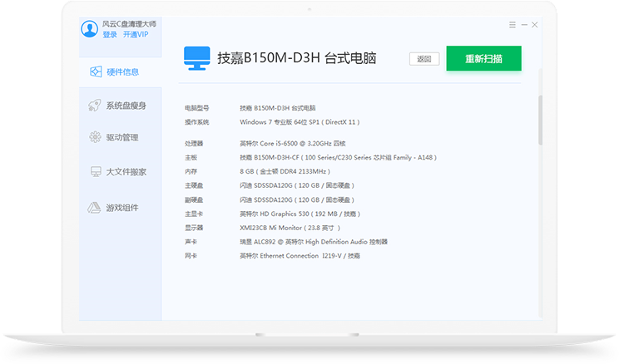
Task: Click the green 重新扫描 button
Action: tap(484, 58)
